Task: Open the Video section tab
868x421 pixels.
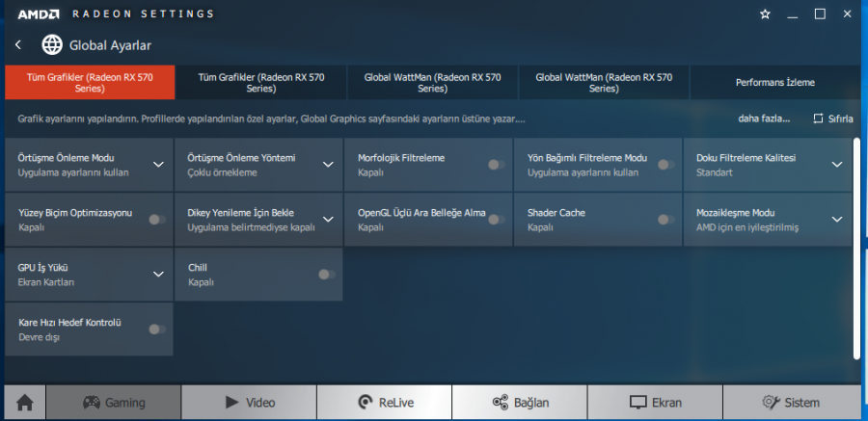Action: [249, 403]
